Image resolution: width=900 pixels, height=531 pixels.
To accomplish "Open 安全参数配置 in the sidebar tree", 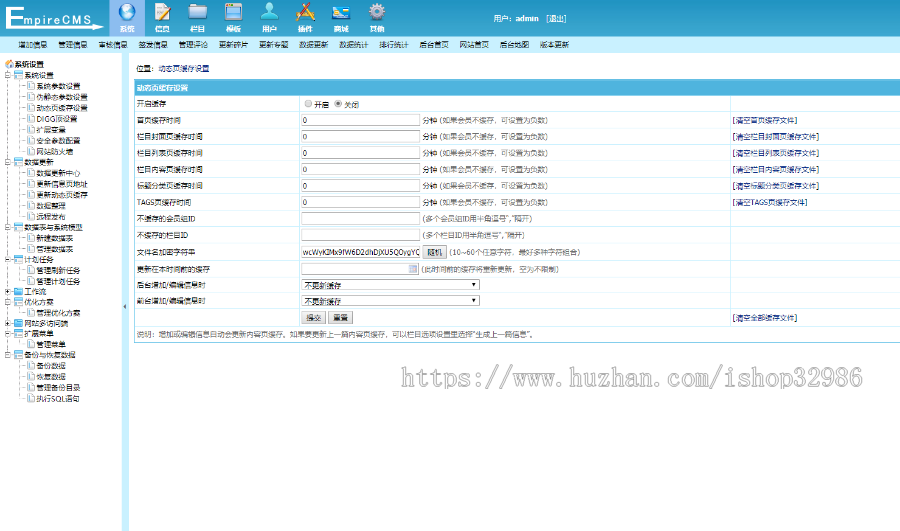I will coord(59,141).
